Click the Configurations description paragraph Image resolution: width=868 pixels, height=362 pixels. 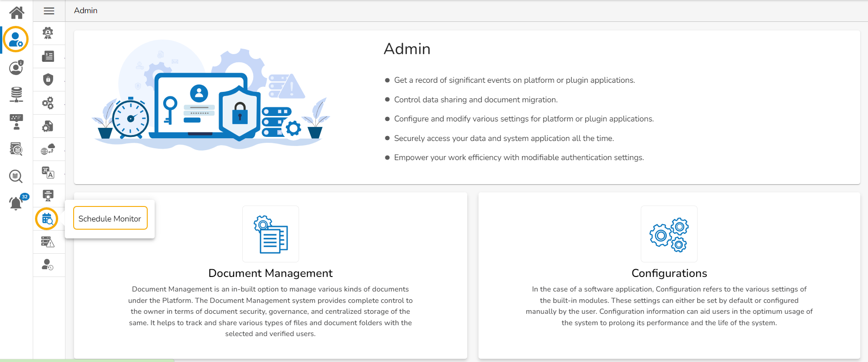[669, 306]
